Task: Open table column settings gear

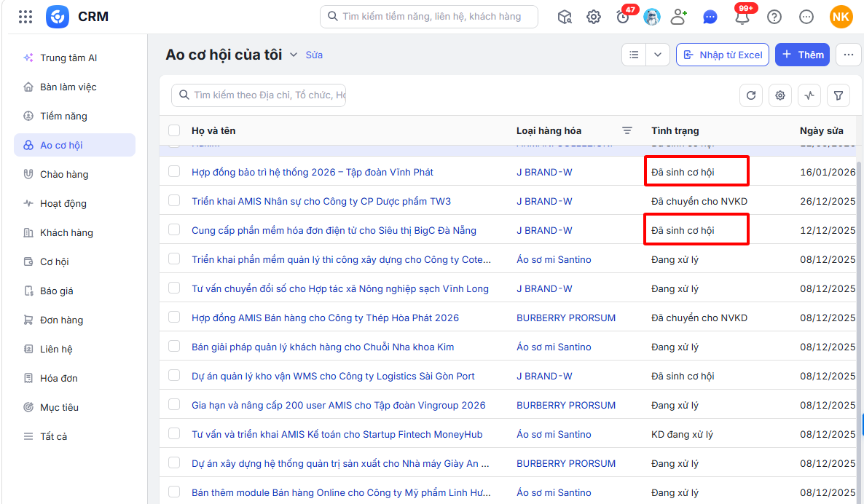Action: pos(780,95)
